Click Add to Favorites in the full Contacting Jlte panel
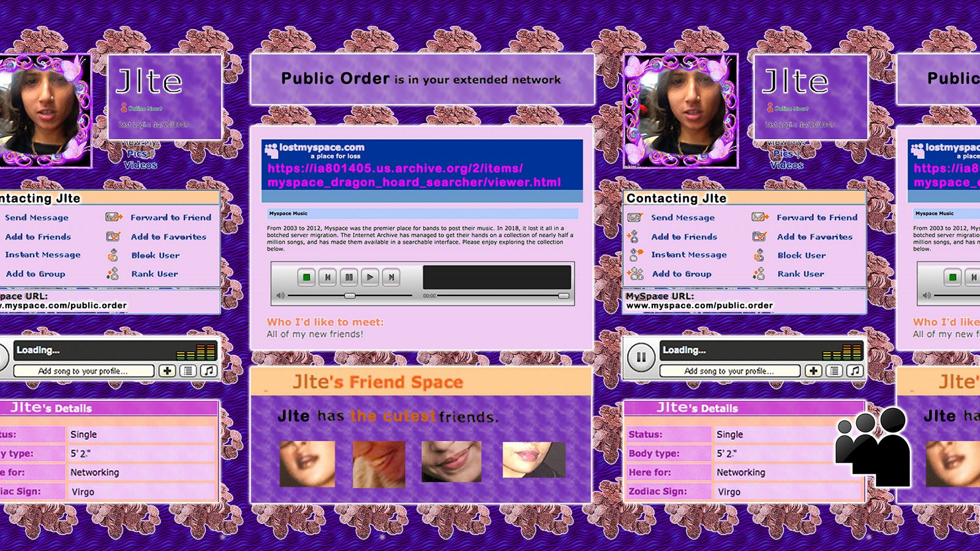The height and width of the screenshot is (551, 980). pyautogui.click(x=815, y=237)
